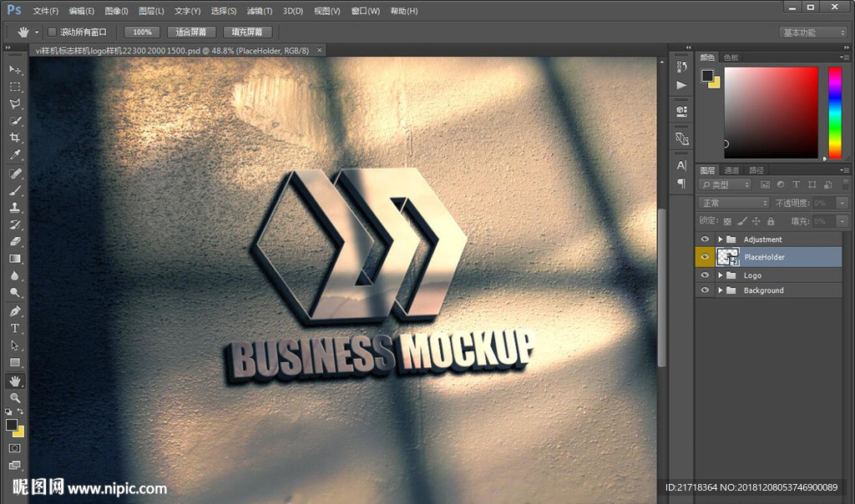The image size is (855, 504).
Task: Expand the Background group
Action: point(721,290)
